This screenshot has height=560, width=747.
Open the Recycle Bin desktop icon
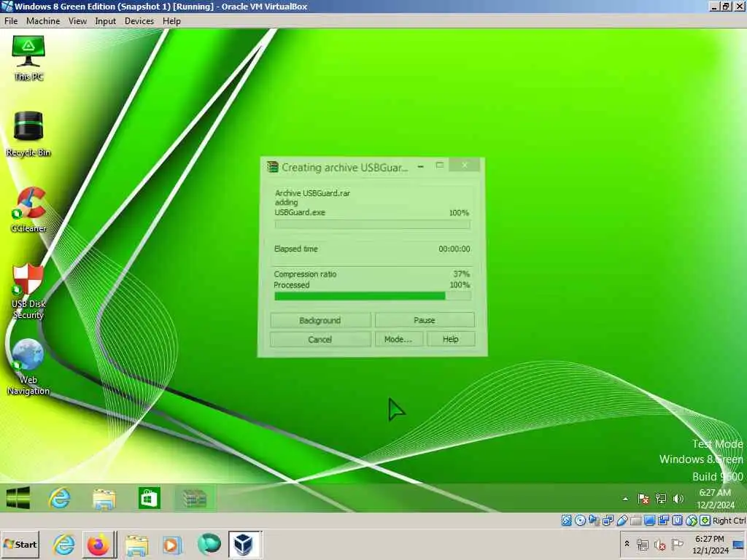28,134
